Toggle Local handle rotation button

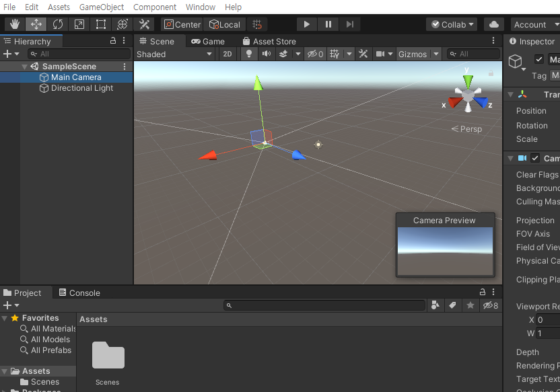tap(225, 25)
